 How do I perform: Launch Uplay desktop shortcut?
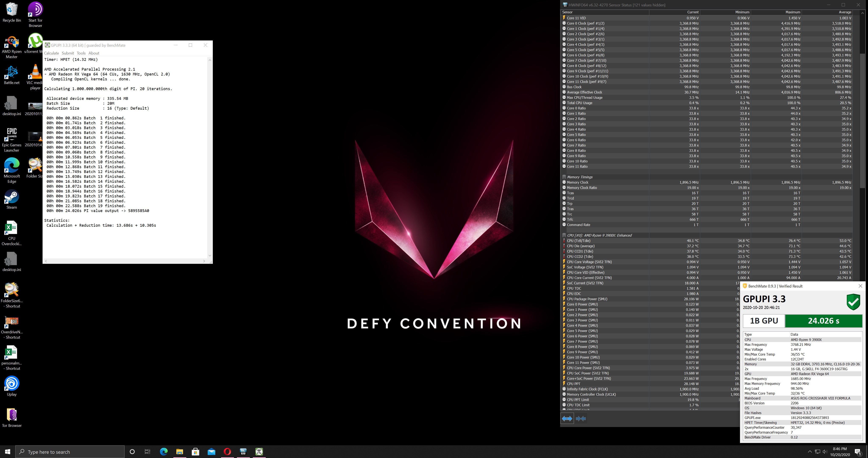12,387
